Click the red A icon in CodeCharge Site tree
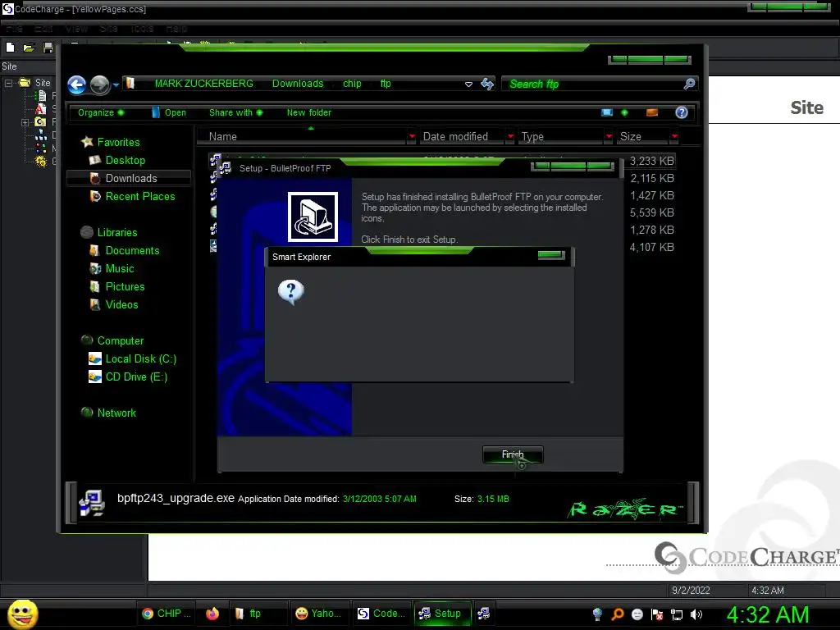 [x=40, y=109]
